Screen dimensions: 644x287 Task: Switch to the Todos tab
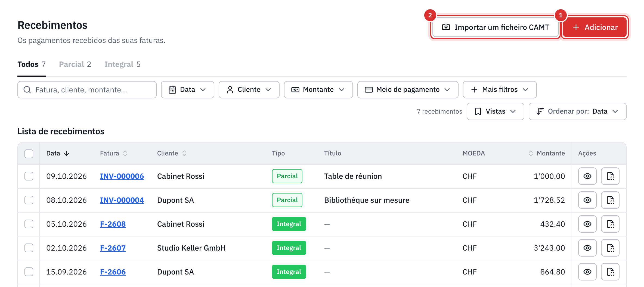click(32, 64)
